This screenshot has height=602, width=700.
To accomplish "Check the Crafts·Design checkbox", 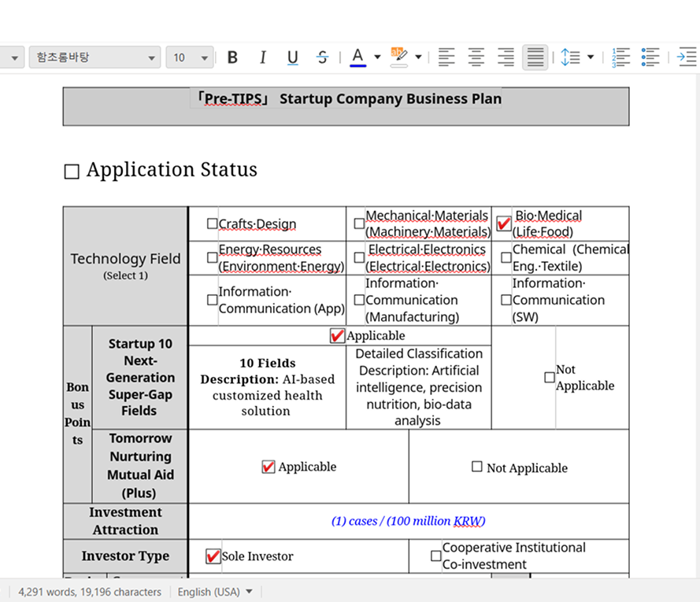I will 212,223.
